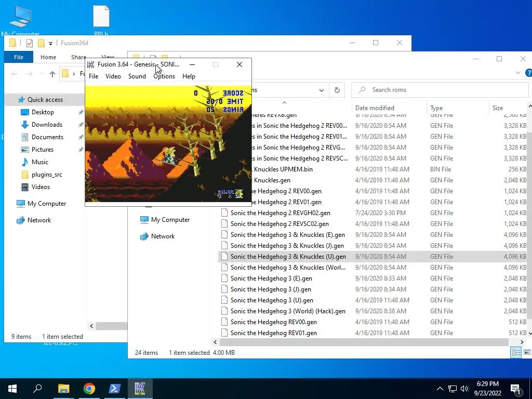
Task: Open the RPI.h file on desktop
Action: 101,20
